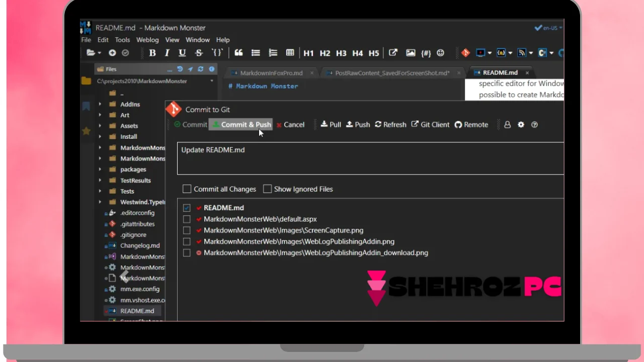Click the Commit button

(x=190, y=125)
